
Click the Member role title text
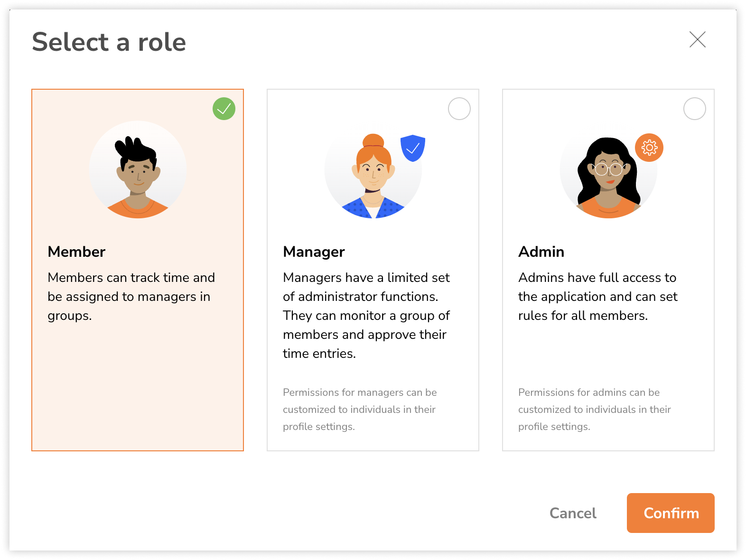[76, 252]
